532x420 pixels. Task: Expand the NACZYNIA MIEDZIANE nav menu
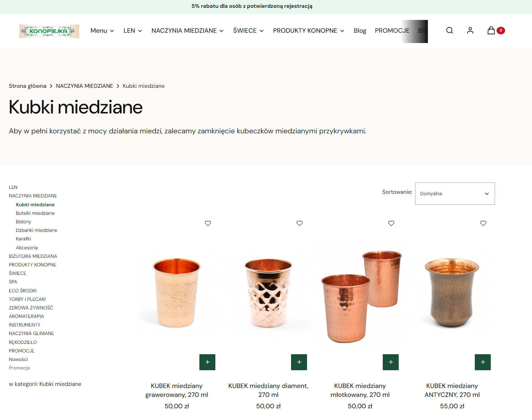(x=187, y=31)
